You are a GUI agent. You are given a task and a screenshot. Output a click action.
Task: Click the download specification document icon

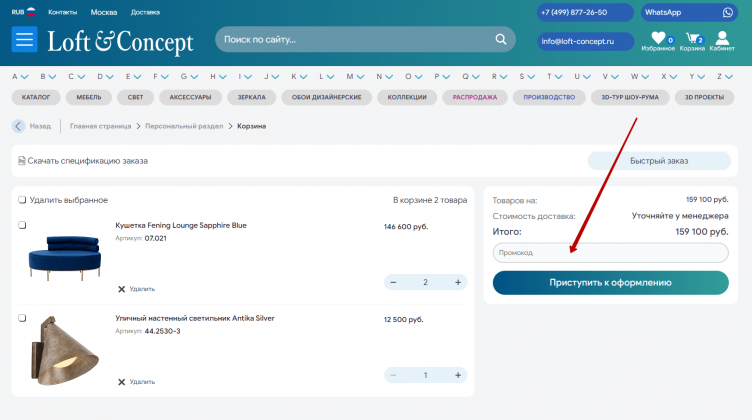click(19, 160)
